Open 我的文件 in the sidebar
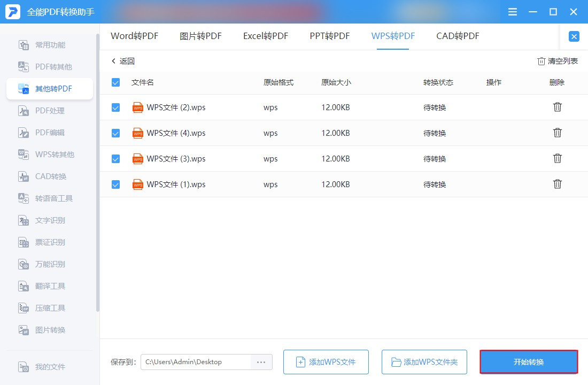 pos(42,367)
